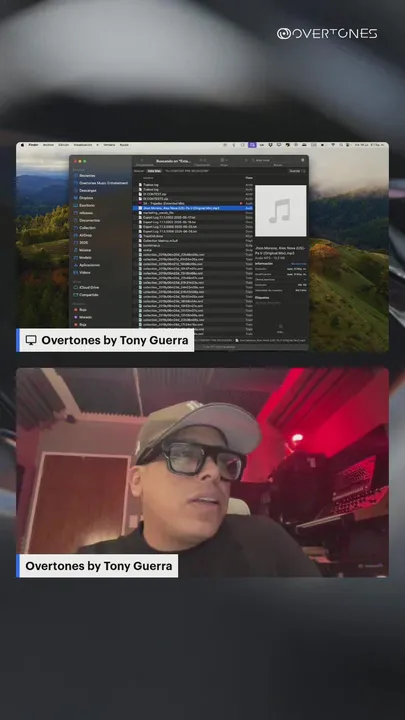Click the Guardar search button

[x=294, y=171]
